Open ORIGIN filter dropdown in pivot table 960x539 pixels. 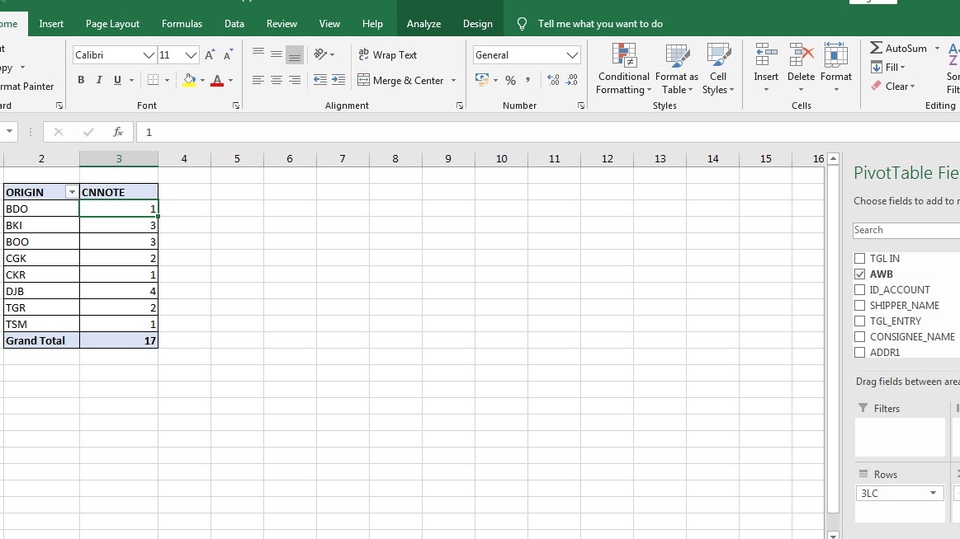[72, 192]
